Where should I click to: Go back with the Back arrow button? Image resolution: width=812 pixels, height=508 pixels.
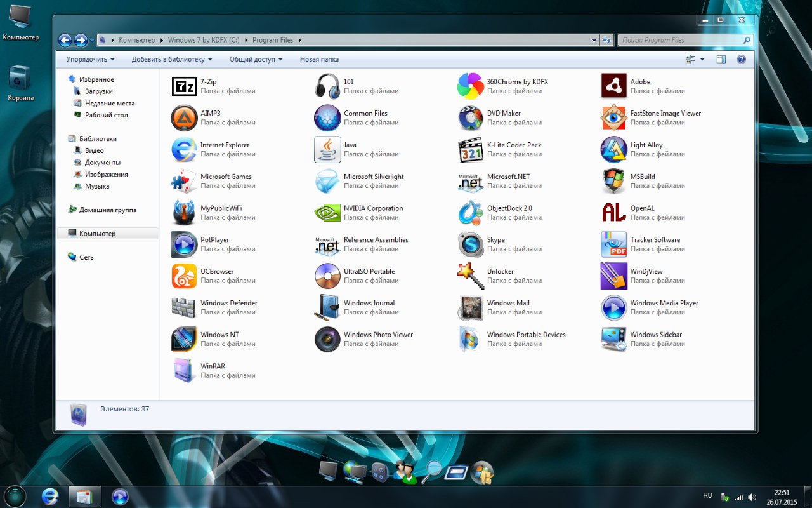[x=65, y=40]
